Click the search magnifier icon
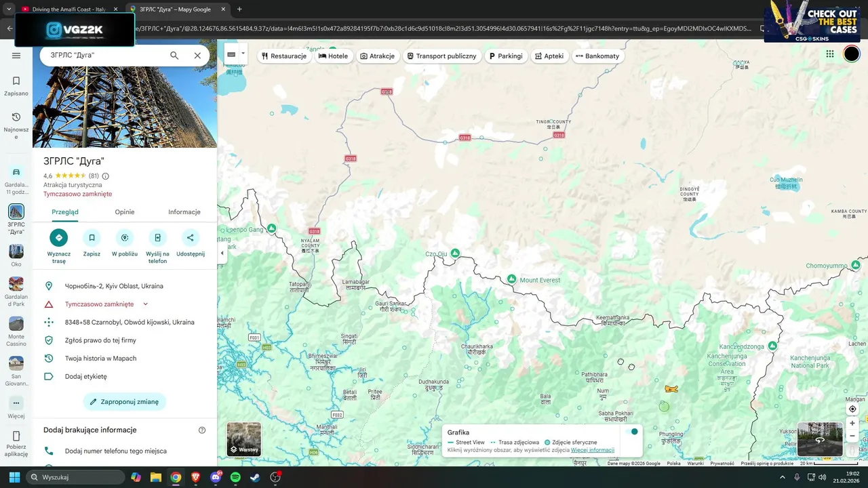 (x=174, y=56)
